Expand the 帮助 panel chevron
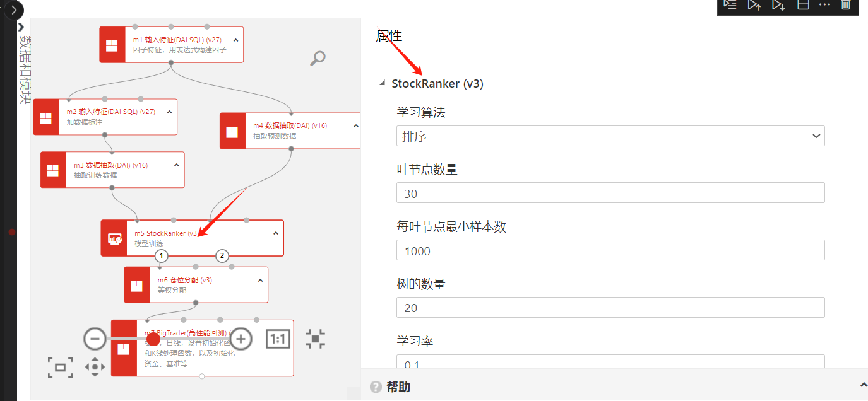The image size is (868, 401). (x=863, y=385)
